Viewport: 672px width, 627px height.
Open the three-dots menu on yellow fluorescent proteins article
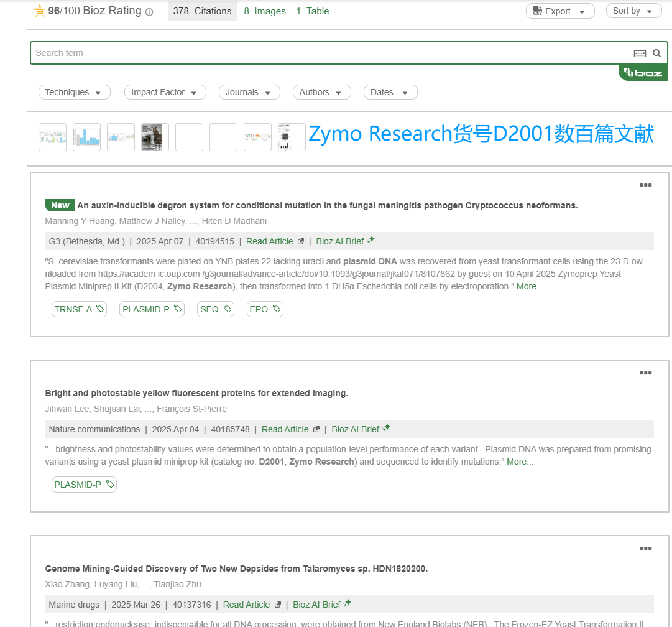645,373
